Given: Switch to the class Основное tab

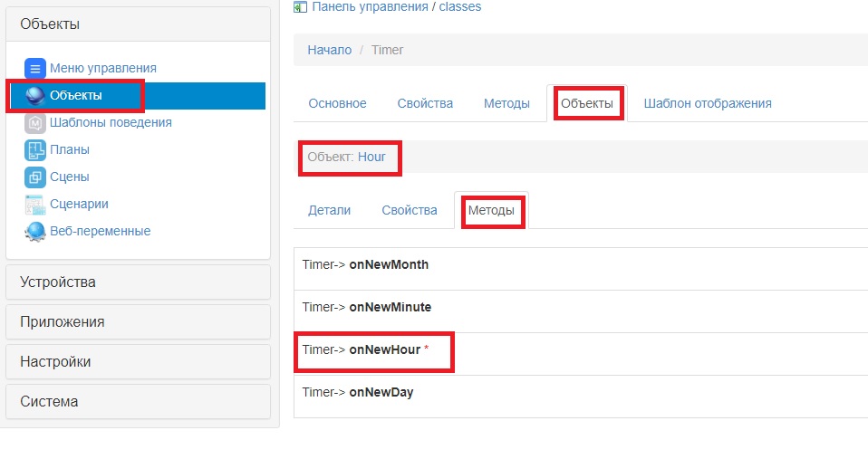Looking at the screenshot, I should tap(337, 103).
